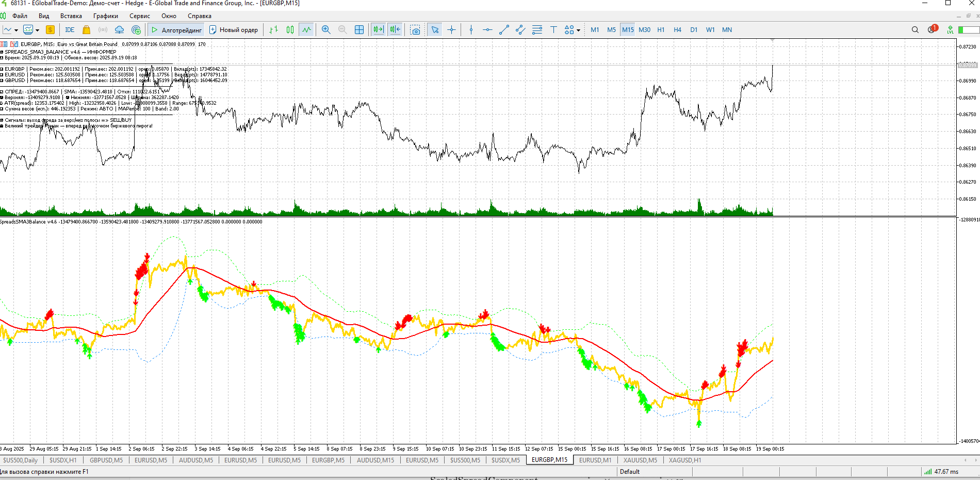
Task: Select the Fibonacci retracement tool
Action: tap(537, 30)
